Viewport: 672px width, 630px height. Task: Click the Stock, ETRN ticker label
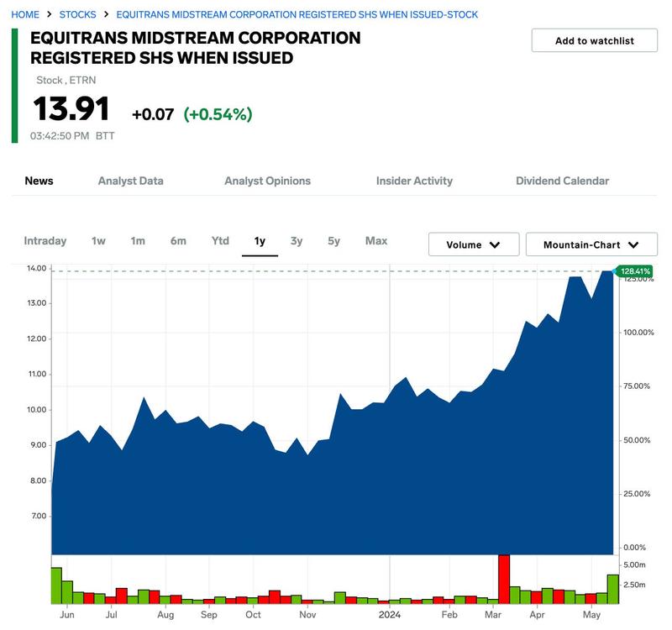pyautogui.click(x=66, y=80)
